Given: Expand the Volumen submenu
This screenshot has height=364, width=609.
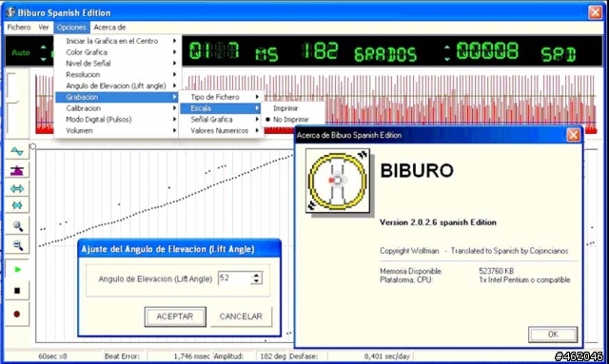Looking at the screenshot, I should tap(116, 131).
